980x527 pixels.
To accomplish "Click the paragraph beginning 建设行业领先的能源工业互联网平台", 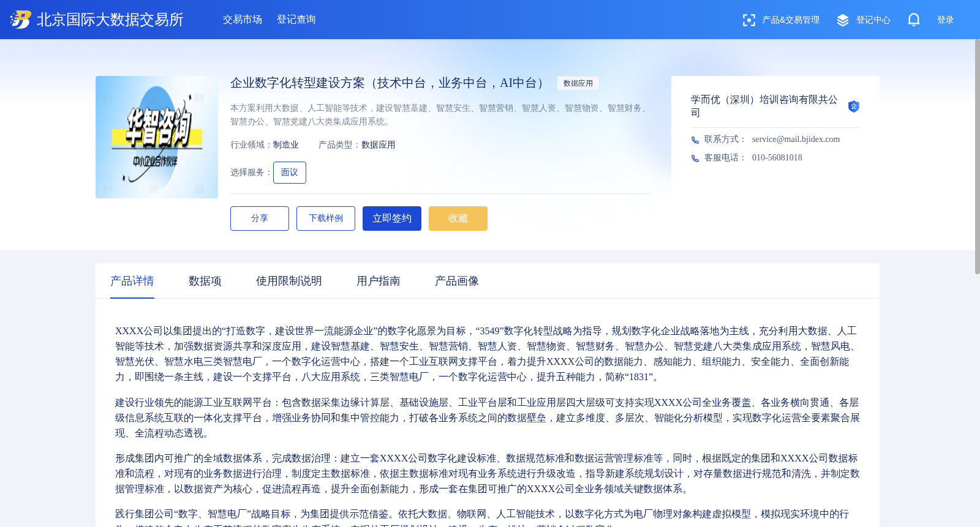I will click(488, 418).
